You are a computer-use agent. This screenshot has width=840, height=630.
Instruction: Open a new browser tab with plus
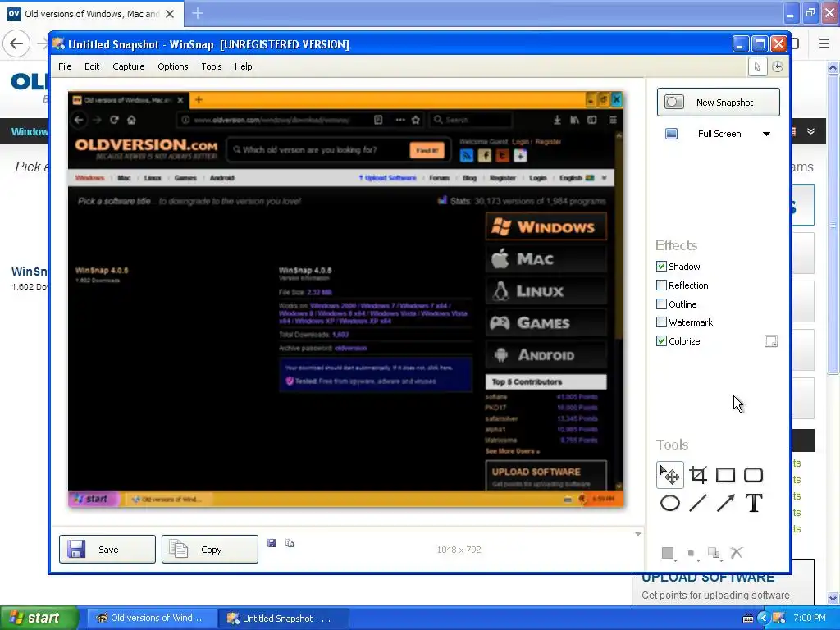pyautogui.click(x=197, y=13)
